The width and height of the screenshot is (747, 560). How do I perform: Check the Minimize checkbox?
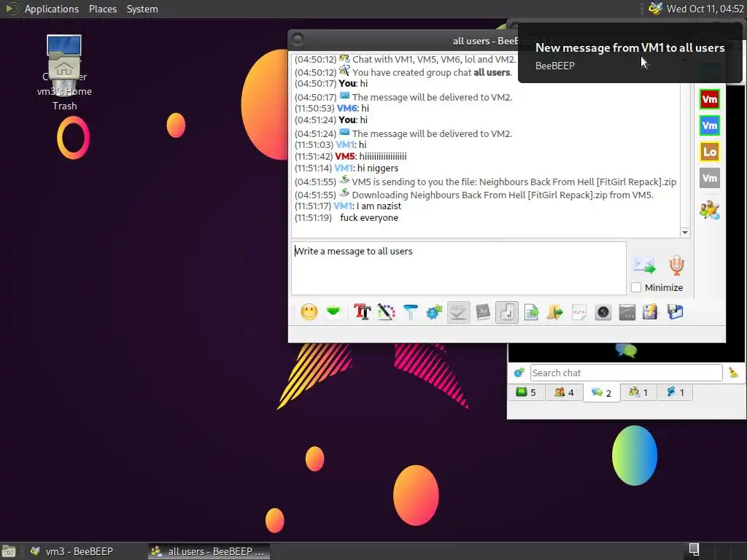636,287
